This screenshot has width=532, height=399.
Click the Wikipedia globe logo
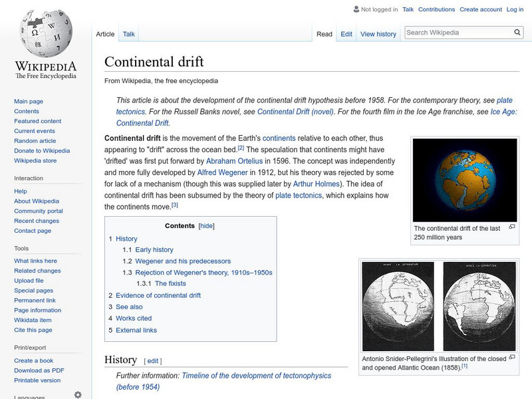[x=46, y=33]
